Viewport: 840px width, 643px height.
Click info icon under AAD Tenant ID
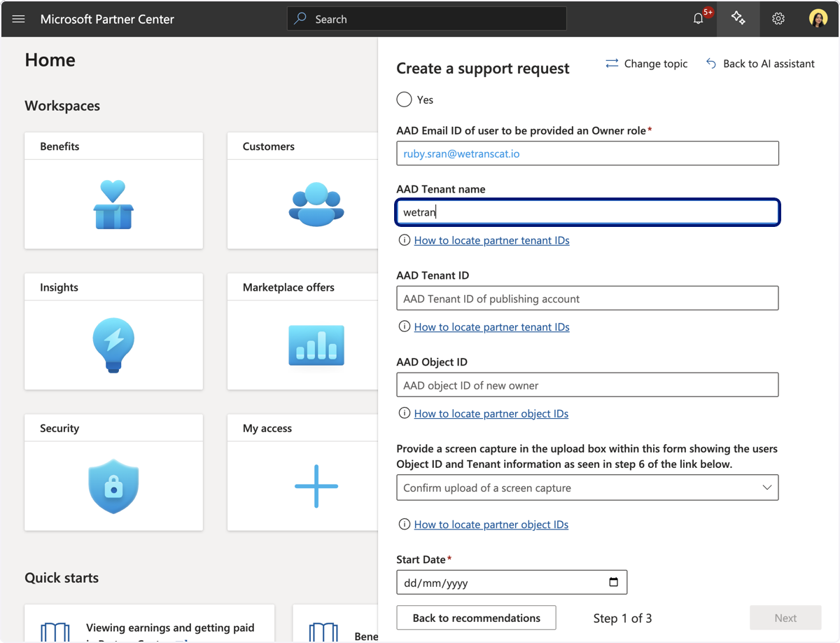click(x=404, y=326)
